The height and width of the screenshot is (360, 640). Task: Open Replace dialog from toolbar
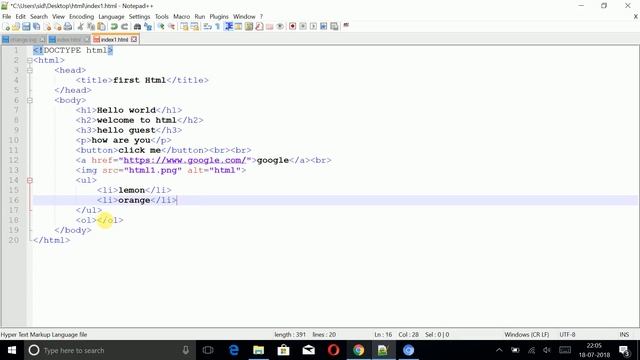click(x=148, y=27)
